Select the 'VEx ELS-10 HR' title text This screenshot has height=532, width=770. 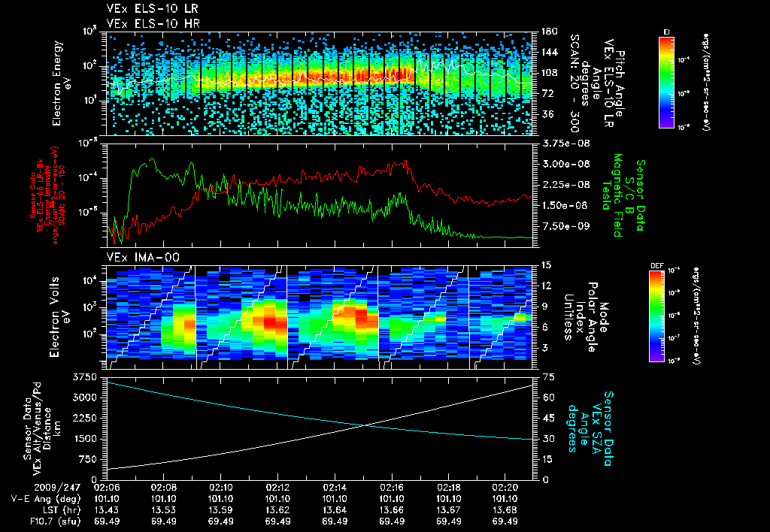click(153, 23)
